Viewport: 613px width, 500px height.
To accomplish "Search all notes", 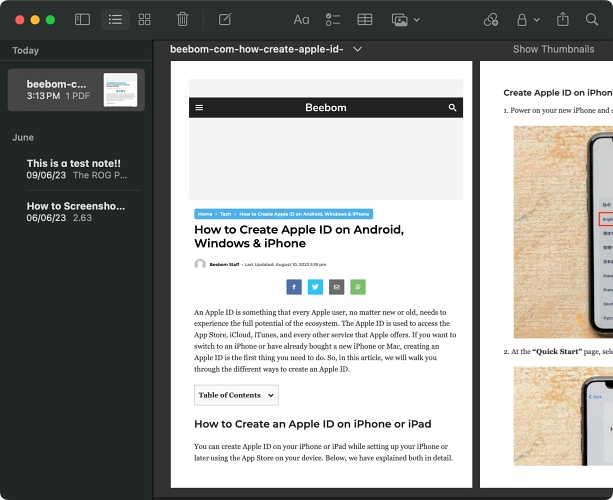I will (x=592, y=20).
